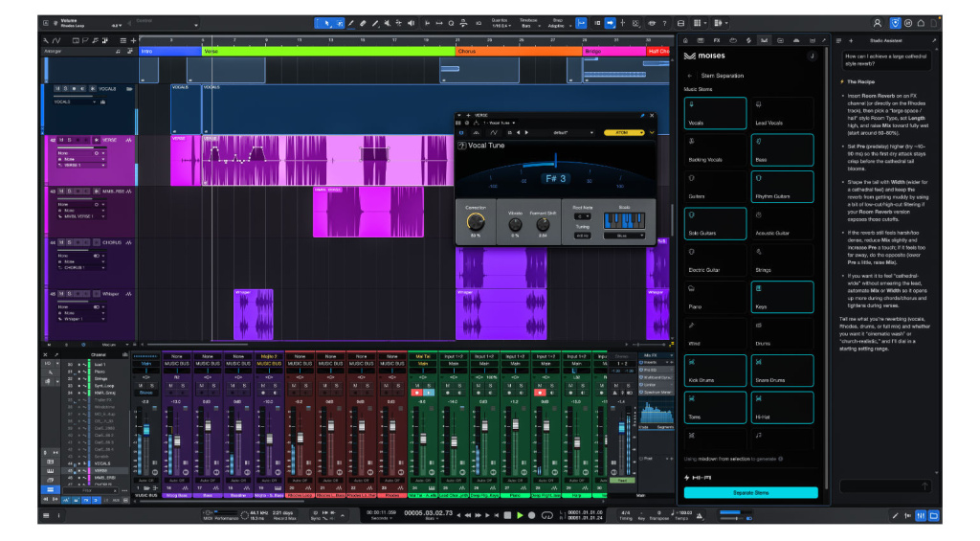The height and width of the screenshot is (541, 980).
Task: Click the 4/4 time signature display
Action: point(625,512)
